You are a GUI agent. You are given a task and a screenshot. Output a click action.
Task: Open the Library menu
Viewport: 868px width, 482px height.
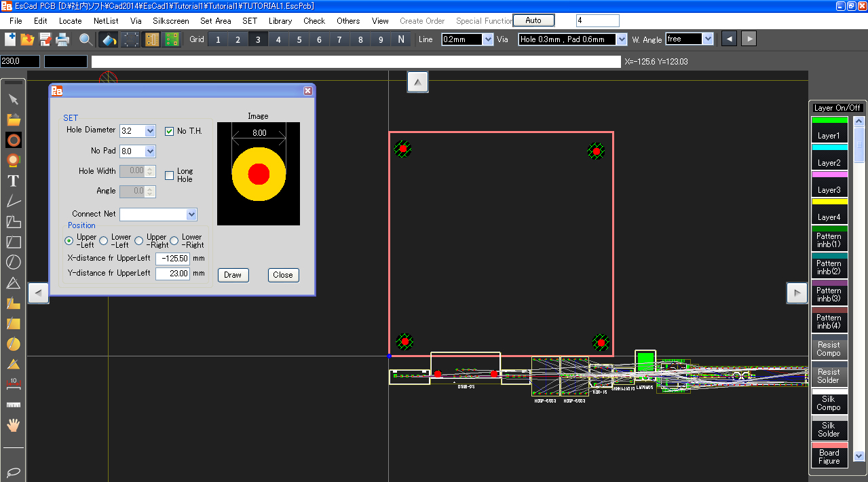point(280,21)
